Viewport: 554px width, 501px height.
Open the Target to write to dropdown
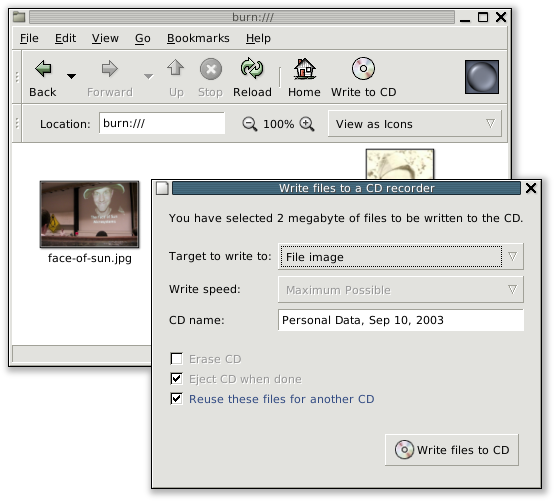coord(401,257)
